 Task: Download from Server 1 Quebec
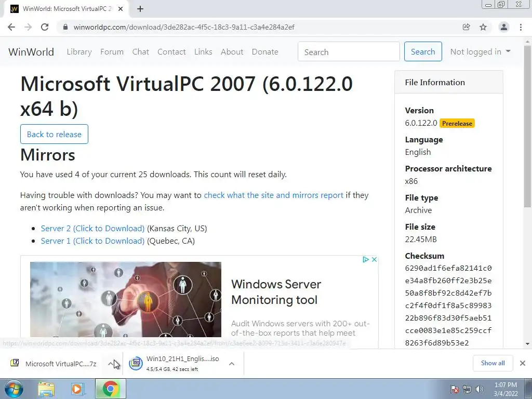tap(92, 241)
